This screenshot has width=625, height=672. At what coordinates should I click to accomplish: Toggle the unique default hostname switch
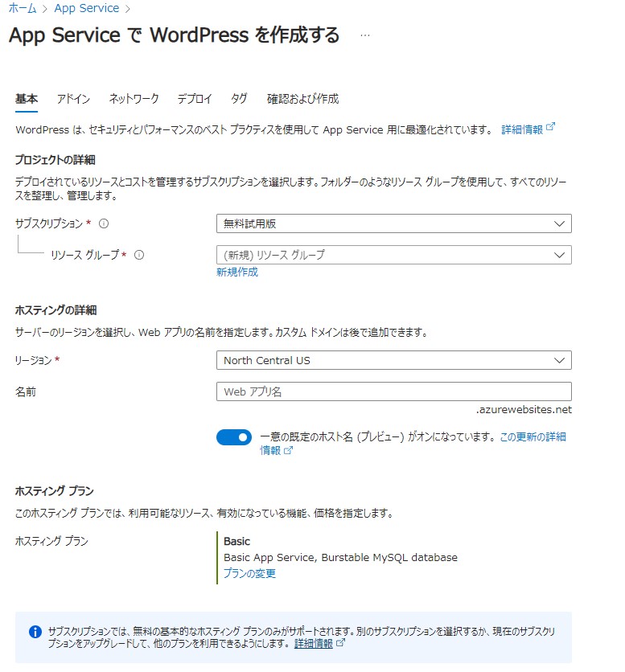(234, 437)
